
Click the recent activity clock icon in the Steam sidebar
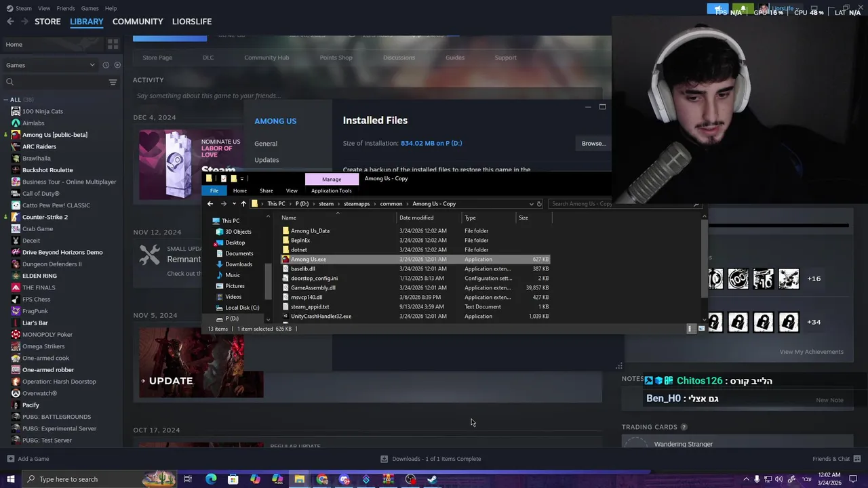click(x=106, y=65)
